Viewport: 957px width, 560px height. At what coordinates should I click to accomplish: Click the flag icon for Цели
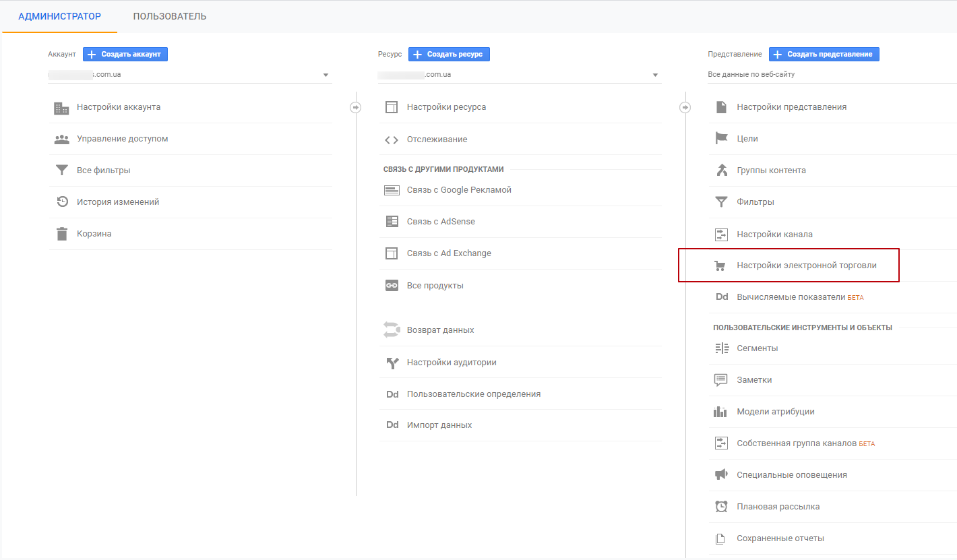click(721, 138)
